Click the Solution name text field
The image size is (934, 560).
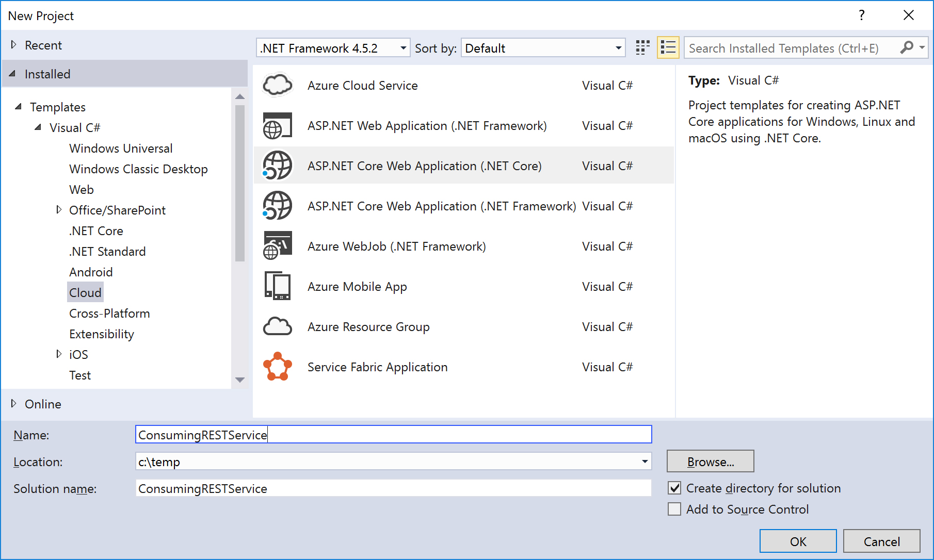pyautogui.click(x=393, y=488)
